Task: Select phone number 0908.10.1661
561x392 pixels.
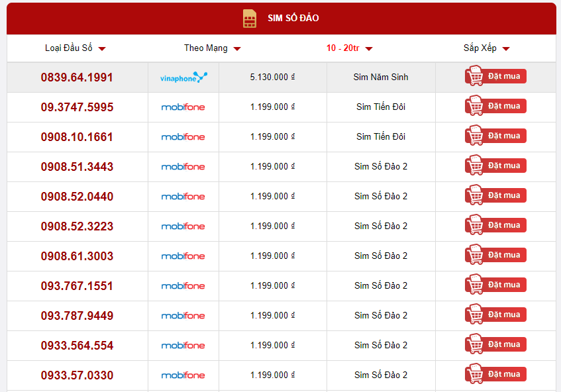Action: pos(77,137)
